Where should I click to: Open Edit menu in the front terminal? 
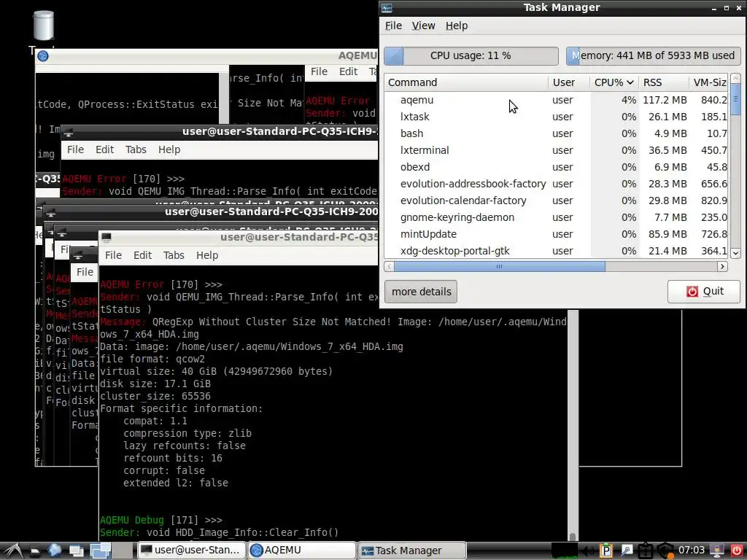coord(142,255)
